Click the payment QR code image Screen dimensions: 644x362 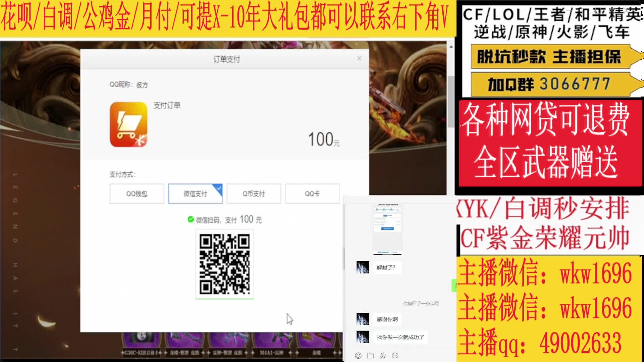pos(224,264)
